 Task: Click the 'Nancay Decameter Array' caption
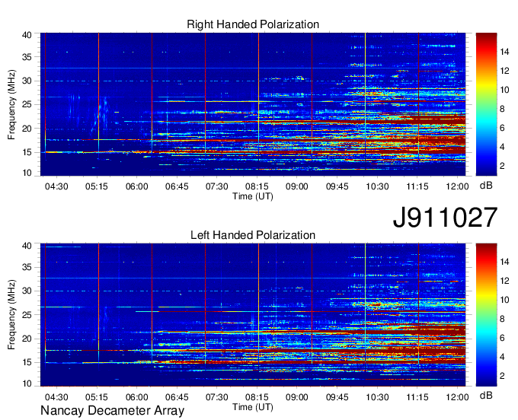coord(112,411)
